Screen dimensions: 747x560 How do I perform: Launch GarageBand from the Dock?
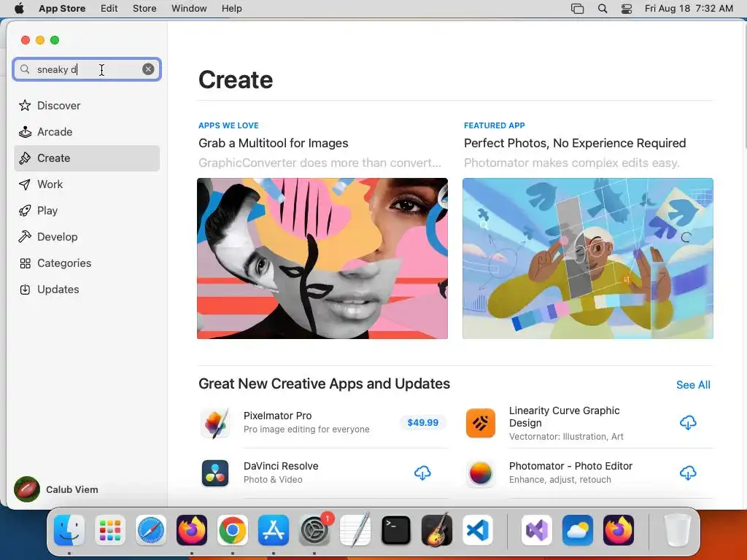coord(437,530)
